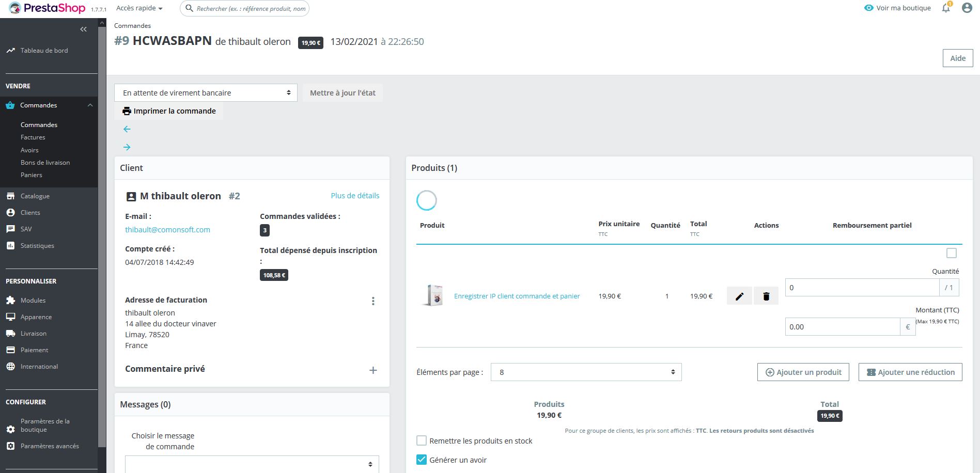Add a private comment with the plus icon
The width and height of the screenshot is (980, 473).
[x=372, y=370]
